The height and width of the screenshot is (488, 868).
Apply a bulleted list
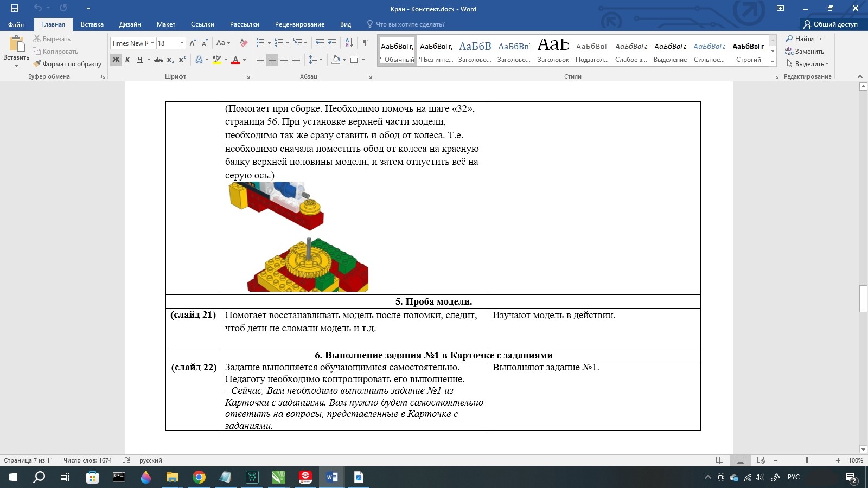[260, 43]
